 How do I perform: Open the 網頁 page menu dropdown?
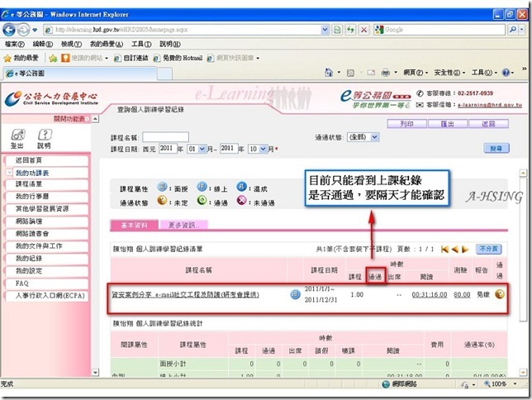(x=416, y=73)
